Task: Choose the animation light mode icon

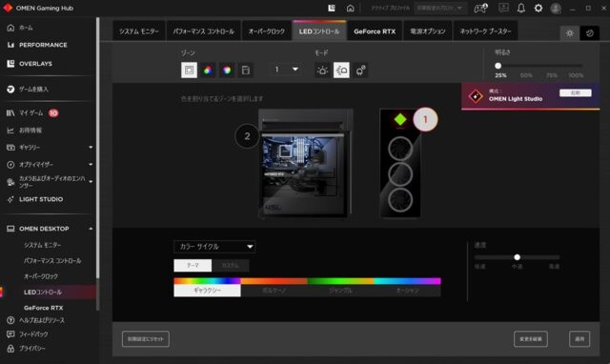Action: point(341,70)
